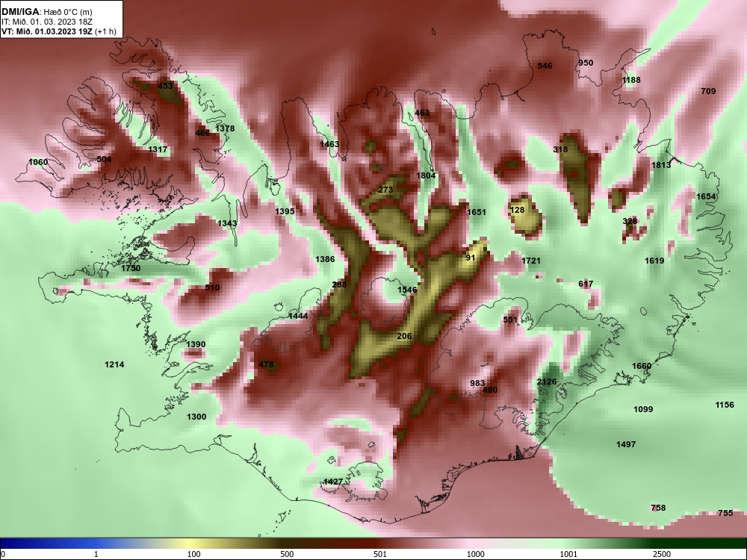Click the 1651 height label
The image size is (747, 560).
coord(477,212)
